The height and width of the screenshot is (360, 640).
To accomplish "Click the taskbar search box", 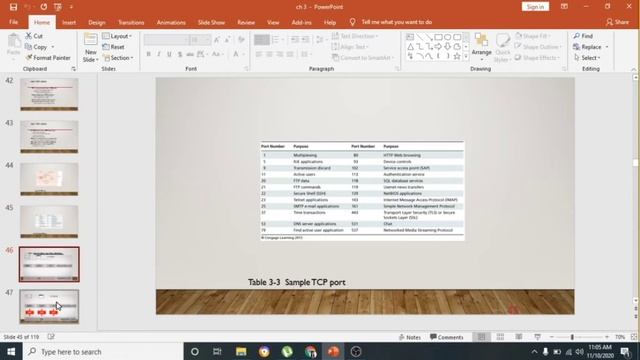I will coord(103,351).
